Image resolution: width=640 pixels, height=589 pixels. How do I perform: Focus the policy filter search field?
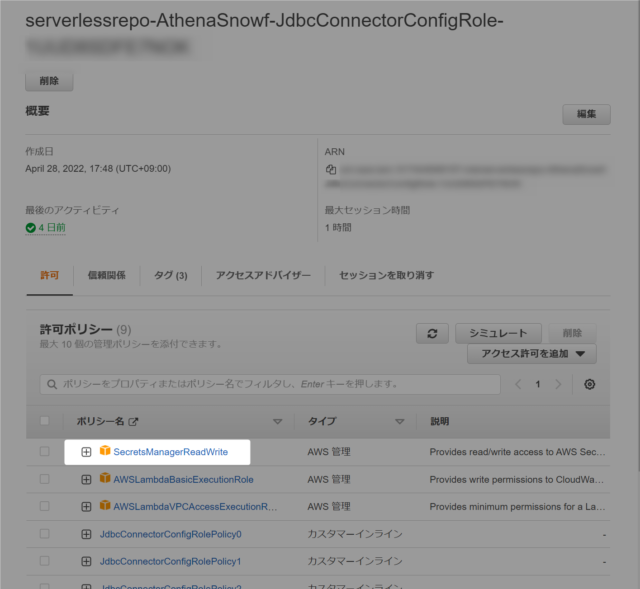point(270,385)
